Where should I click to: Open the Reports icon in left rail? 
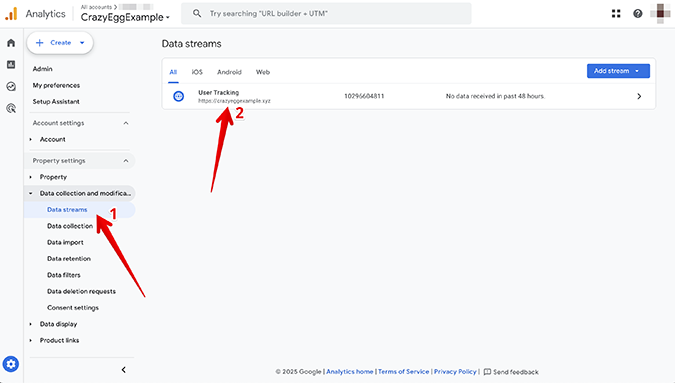pyautogui.click(x=11, y=65)
